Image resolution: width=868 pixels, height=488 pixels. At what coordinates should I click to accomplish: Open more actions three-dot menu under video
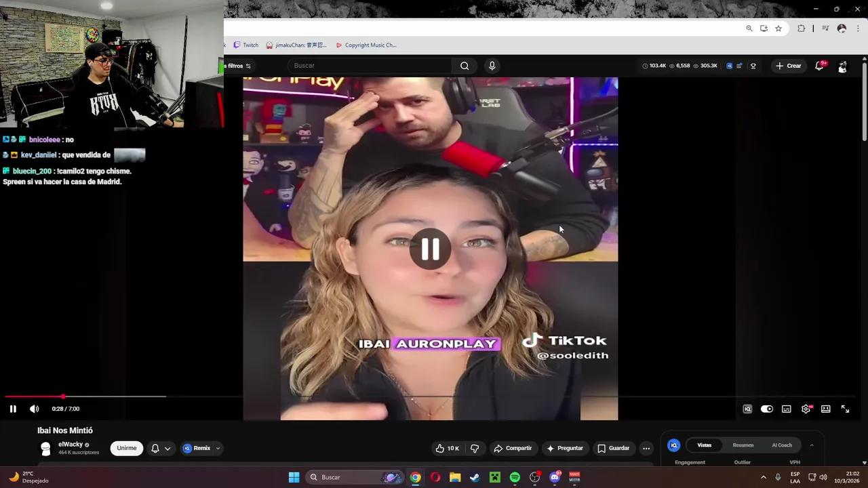coord(646,448)
